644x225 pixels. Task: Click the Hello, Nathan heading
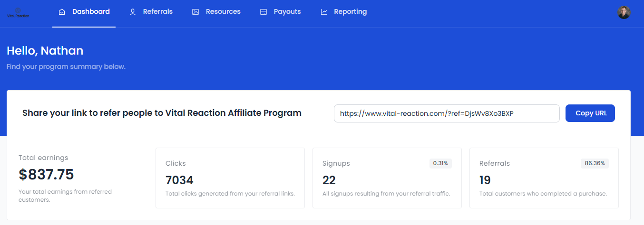[x=45, y=51]
